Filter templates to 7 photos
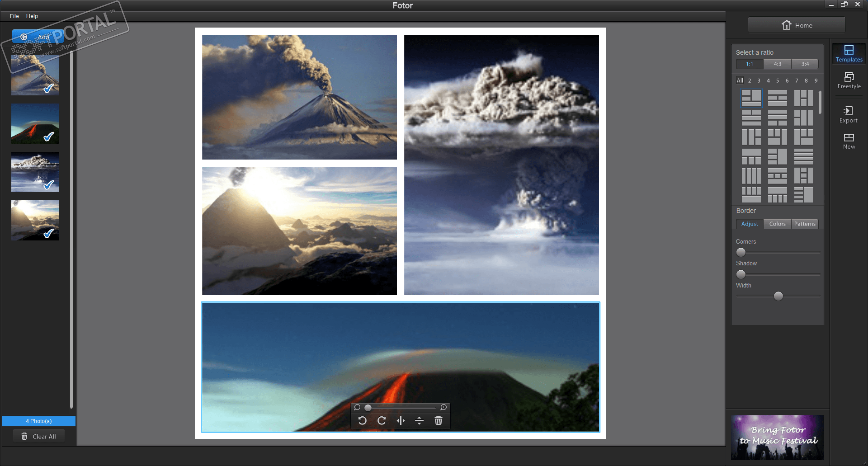This screenshot has height=466, width=868. pos(797,80)
